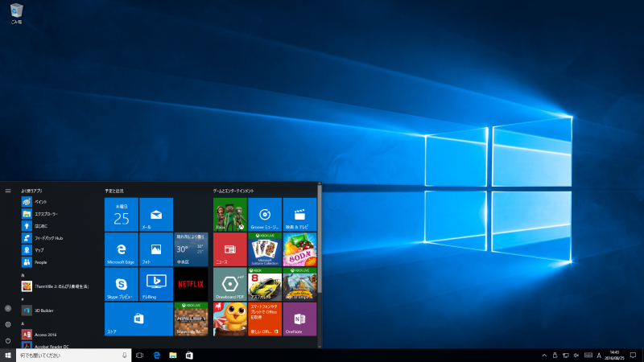The width and height of the screenshot is (644, 362).
Task: Open the red News tile
Action: [230, 249]
